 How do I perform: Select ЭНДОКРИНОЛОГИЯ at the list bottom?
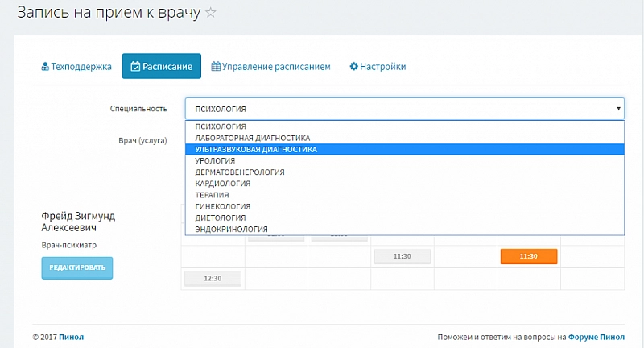click(x=232, y=229)
